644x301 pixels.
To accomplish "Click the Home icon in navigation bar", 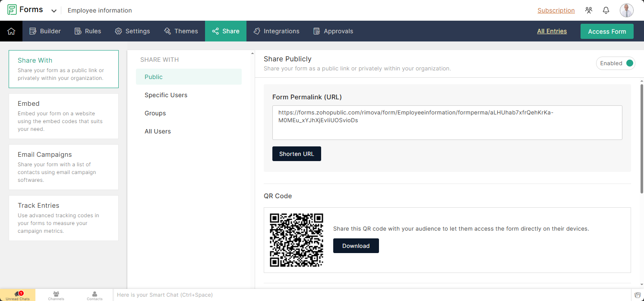I will (x=11, y=31).
